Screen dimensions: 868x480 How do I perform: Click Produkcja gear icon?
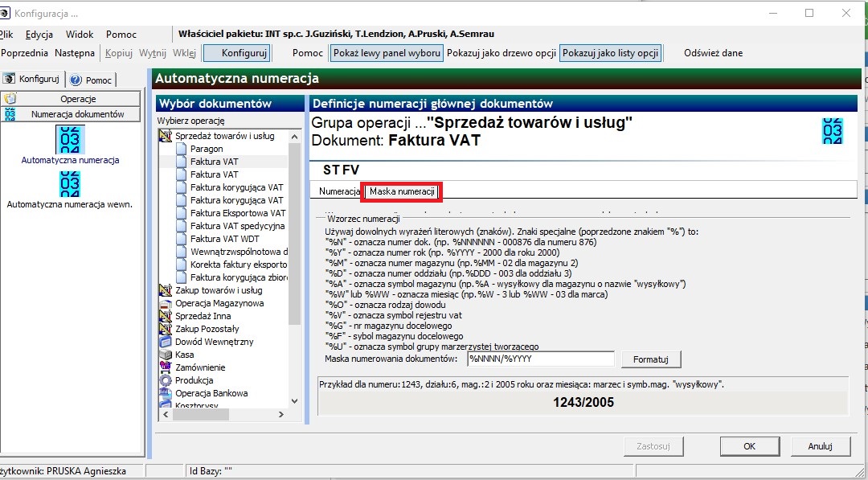165,380
